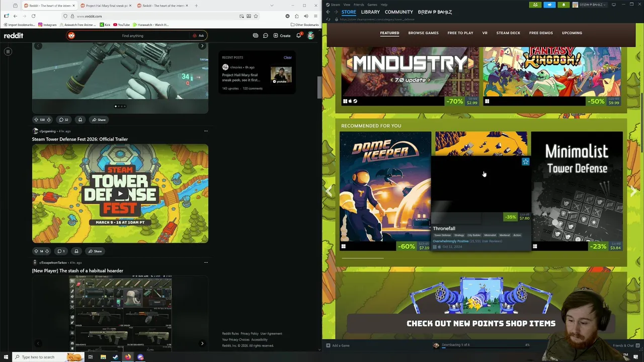Show next recommended games carousel page

click(633, 191)
